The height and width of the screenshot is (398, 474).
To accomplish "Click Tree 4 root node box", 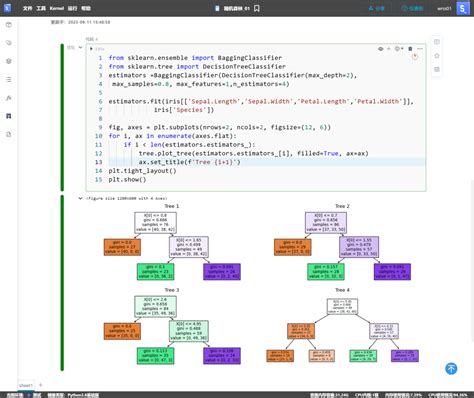I will 342,306.
